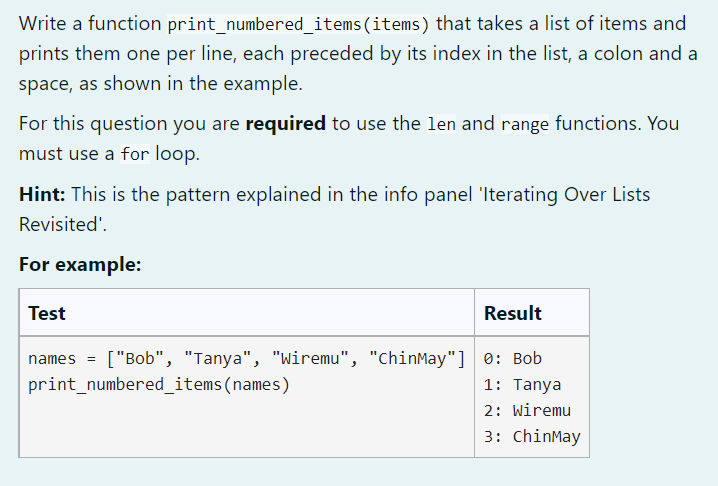
Task: Click the first sentence starting 'Write a function'
Action: pos(358,53)
